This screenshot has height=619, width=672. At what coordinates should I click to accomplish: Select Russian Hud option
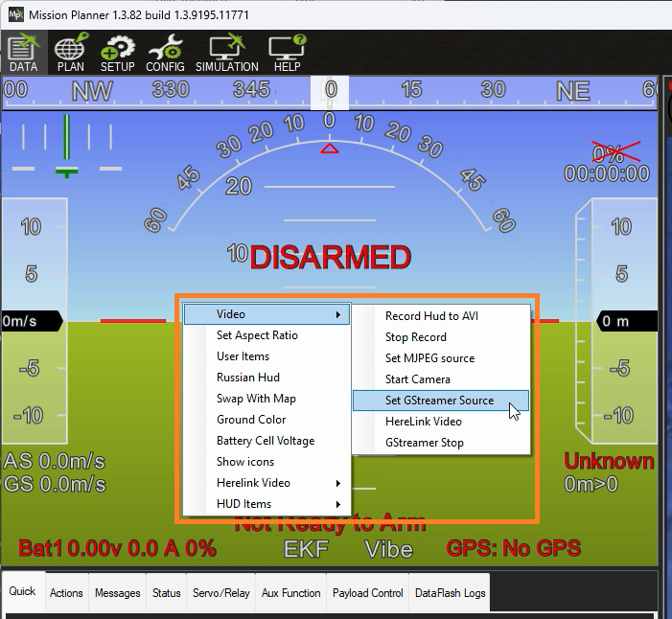266,378
